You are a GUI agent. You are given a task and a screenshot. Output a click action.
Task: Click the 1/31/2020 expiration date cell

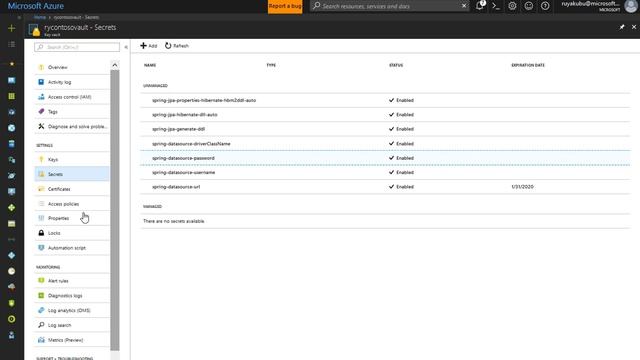click(522, 187)
